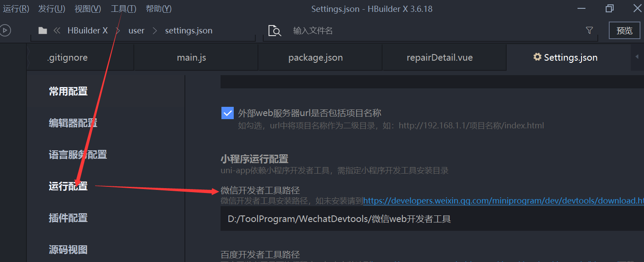This screenshot has width=644, height=262.
Task: Click the 预览 button
Action: click(624, 30)
